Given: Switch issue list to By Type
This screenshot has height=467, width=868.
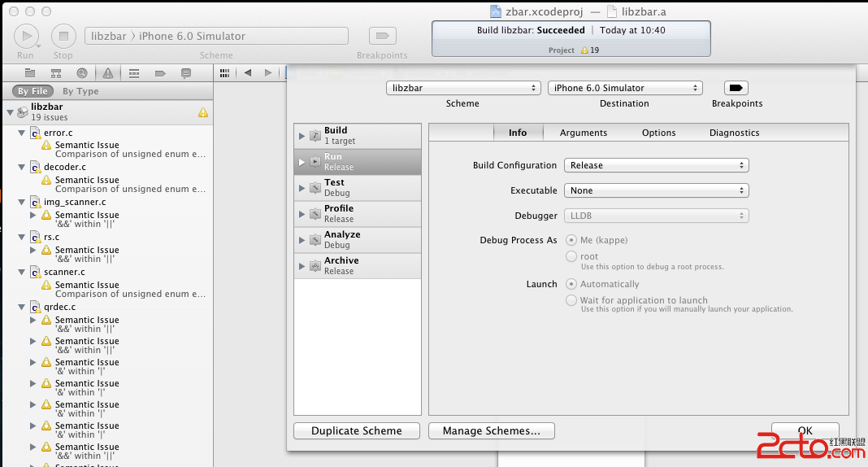Looking at the screenshot, I should (80, 91).
